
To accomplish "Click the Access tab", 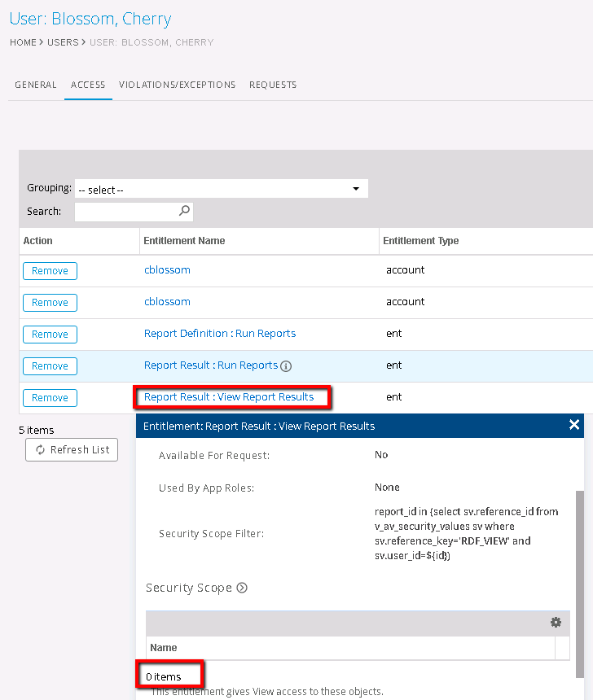I will [x=88, y=85].
